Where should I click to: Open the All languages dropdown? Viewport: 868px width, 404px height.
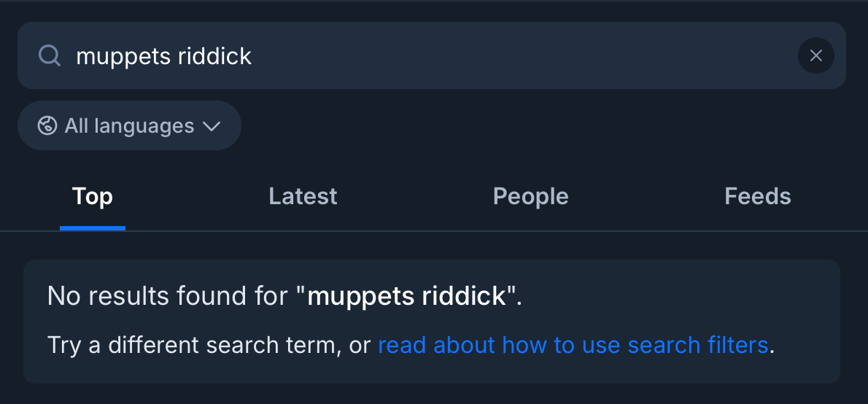pos(129,126)
